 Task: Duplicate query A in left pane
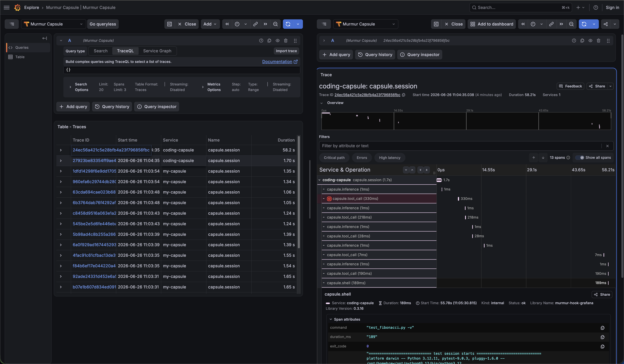click(269, 40)
